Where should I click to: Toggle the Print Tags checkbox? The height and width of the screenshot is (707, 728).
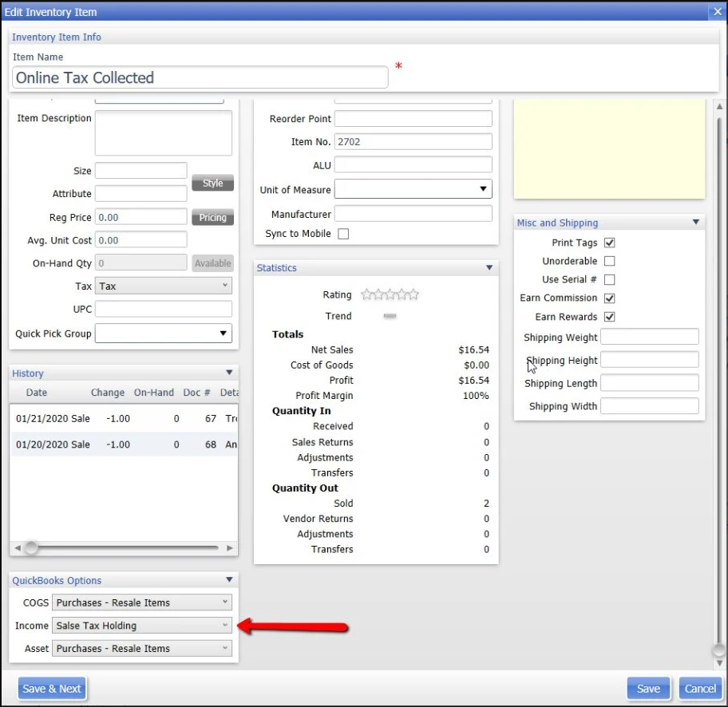point(610,243)
